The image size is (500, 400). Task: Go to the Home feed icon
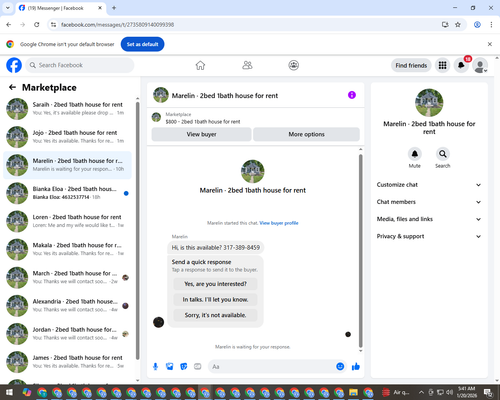[x=200, y=65]
